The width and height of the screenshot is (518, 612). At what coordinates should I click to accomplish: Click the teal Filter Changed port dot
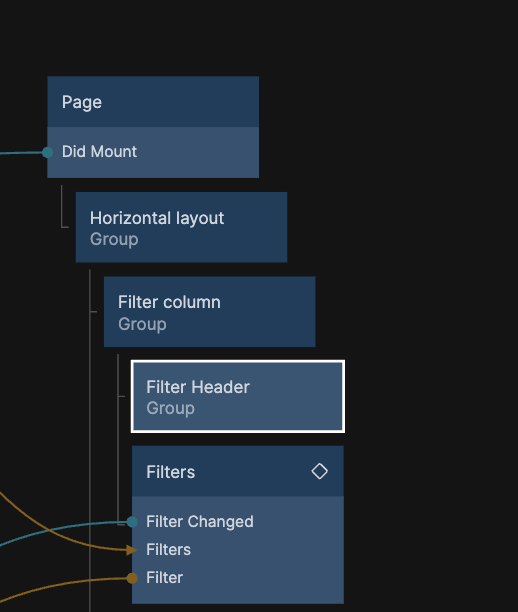pos(132,521)
